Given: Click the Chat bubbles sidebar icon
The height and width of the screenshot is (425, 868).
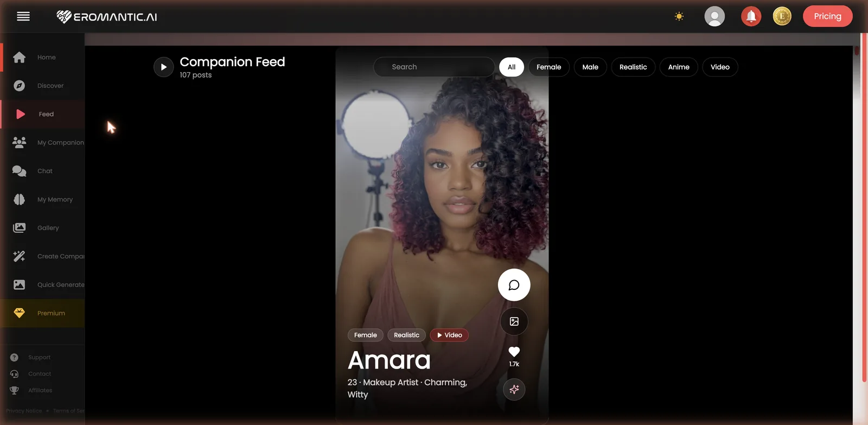Looking at the screenshot, I should [x=19, y=171].
